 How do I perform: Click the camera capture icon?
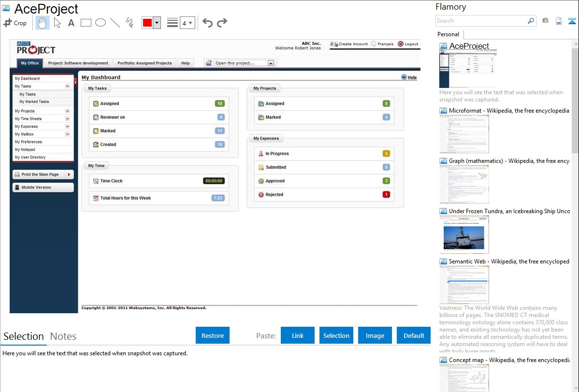545,21
